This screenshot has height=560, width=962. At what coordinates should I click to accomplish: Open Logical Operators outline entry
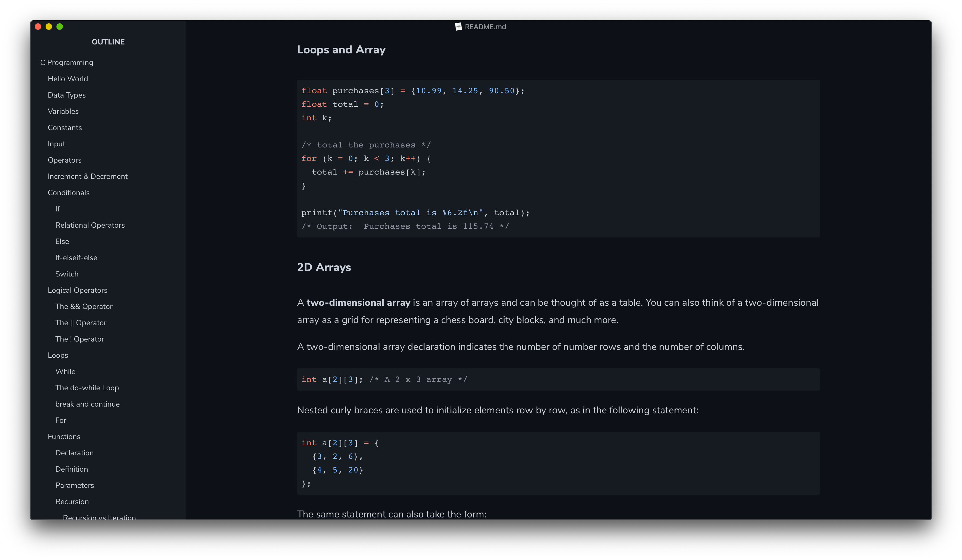(78, 290)
